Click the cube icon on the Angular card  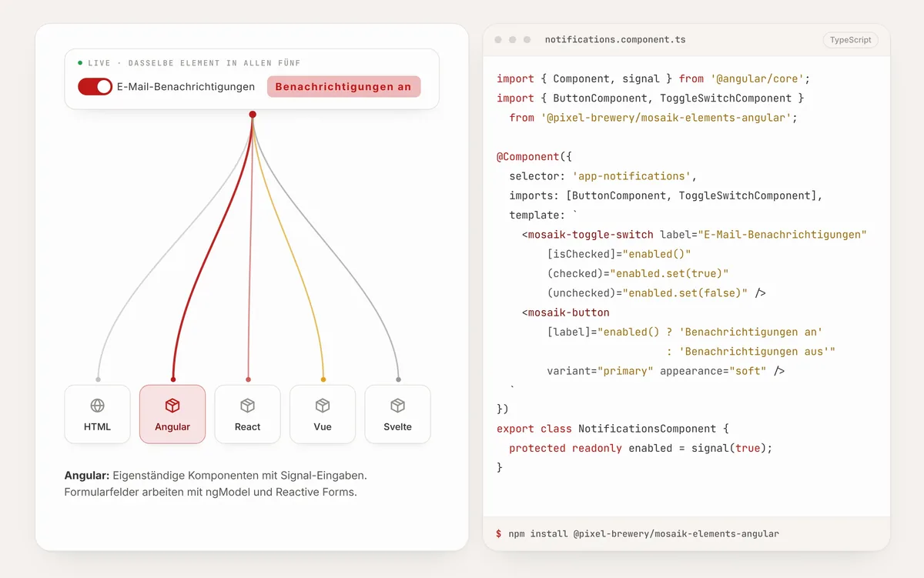pos(172,406)
